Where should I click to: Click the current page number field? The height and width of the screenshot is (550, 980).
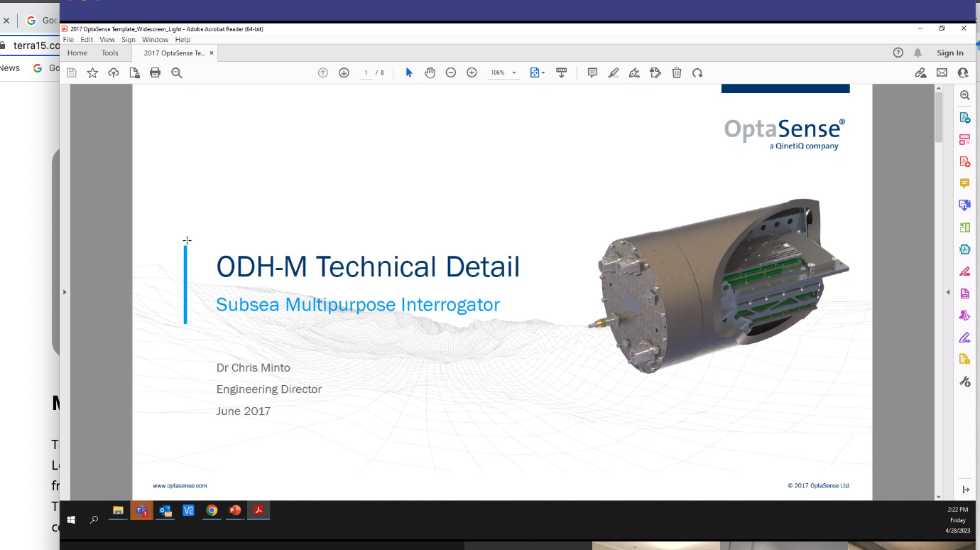coord(366,72)
